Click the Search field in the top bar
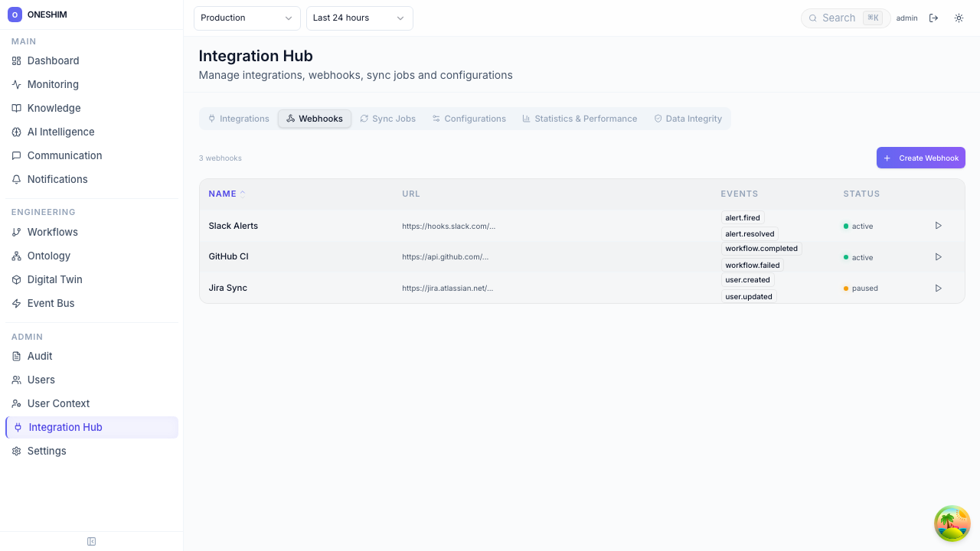This screenshot has height=551, width=980. pos(838,18)
